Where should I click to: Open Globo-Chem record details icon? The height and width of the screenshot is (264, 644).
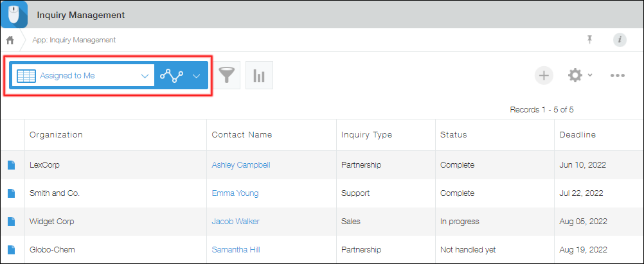[x=11, y=250]
